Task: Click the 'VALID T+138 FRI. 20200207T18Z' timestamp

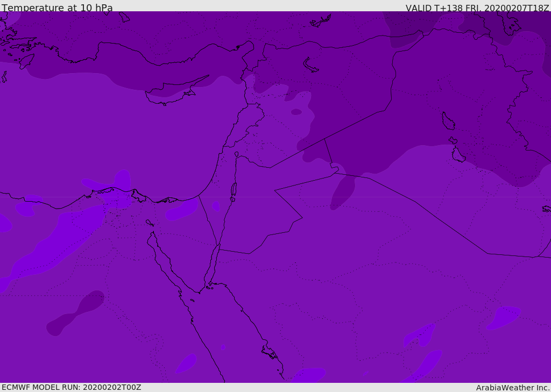Action: [x=477, y=8]
